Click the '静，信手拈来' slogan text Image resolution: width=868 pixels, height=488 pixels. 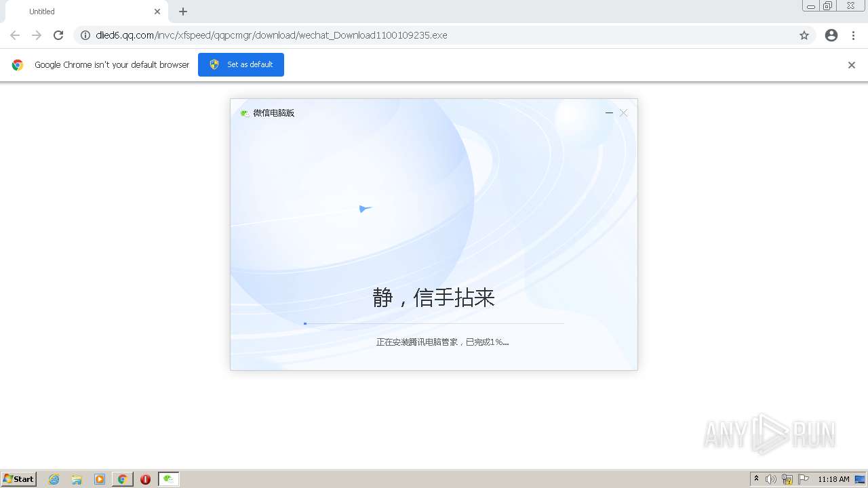(434, 298)
